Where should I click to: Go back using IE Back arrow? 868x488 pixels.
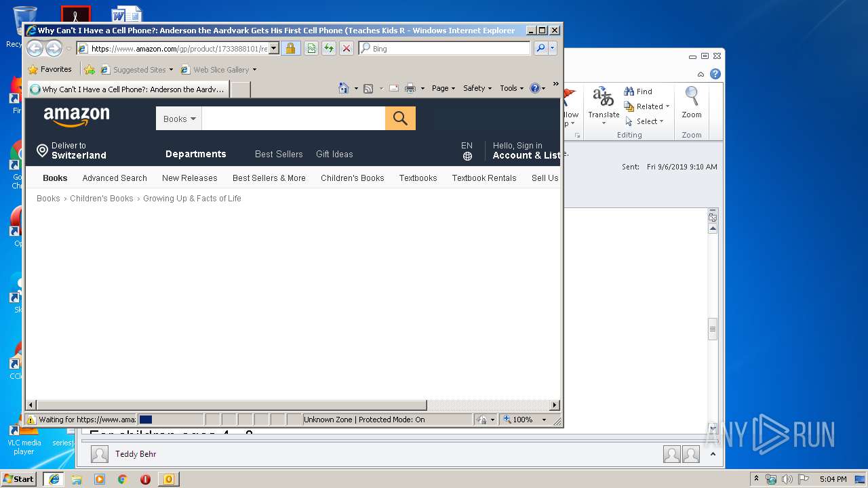click(35, 48)
